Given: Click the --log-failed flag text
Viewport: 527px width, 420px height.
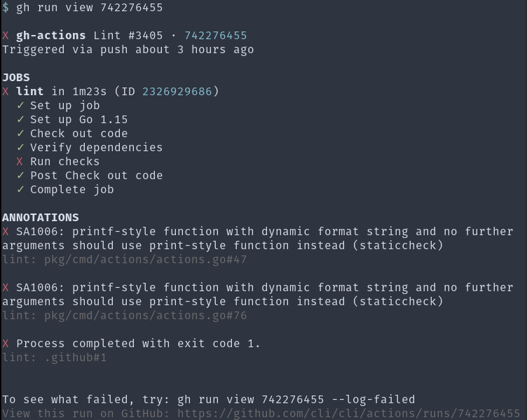Looking at the screenshot, I should point(373,400).
